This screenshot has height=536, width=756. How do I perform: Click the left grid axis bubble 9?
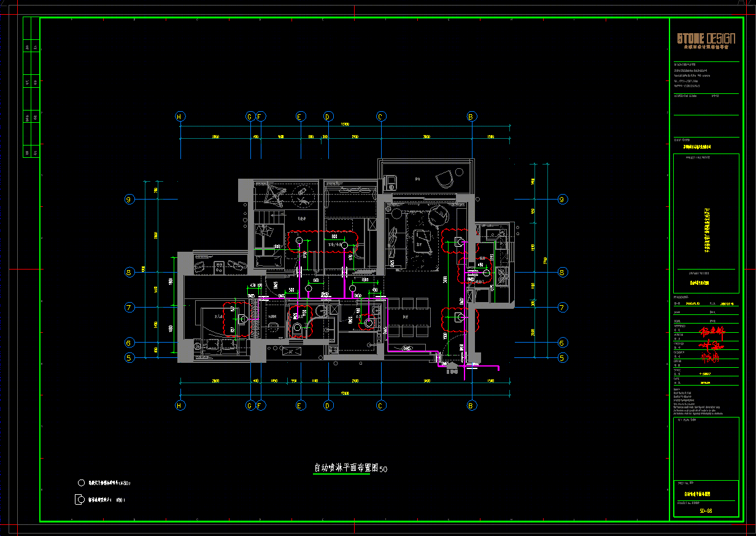pyautogui.click(x=129, y=199)
